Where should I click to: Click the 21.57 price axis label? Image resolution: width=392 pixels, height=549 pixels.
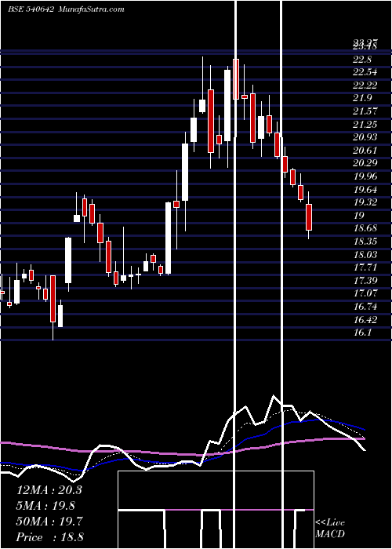[365, 111]
